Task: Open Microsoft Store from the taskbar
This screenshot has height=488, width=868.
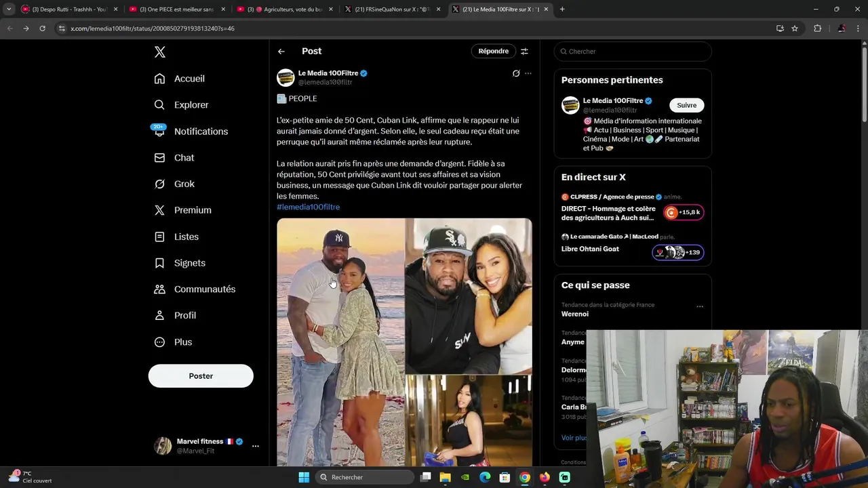Action: [505, 477]
